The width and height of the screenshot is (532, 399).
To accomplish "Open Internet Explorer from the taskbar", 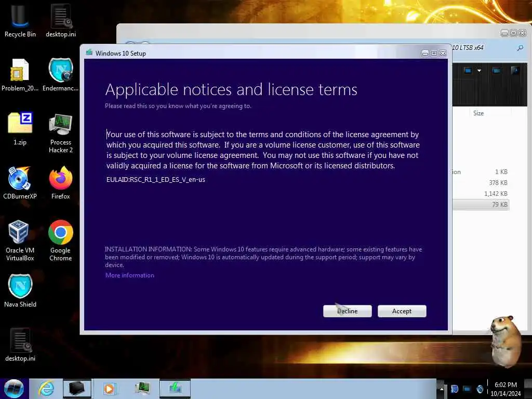I will tap(46, 389).
